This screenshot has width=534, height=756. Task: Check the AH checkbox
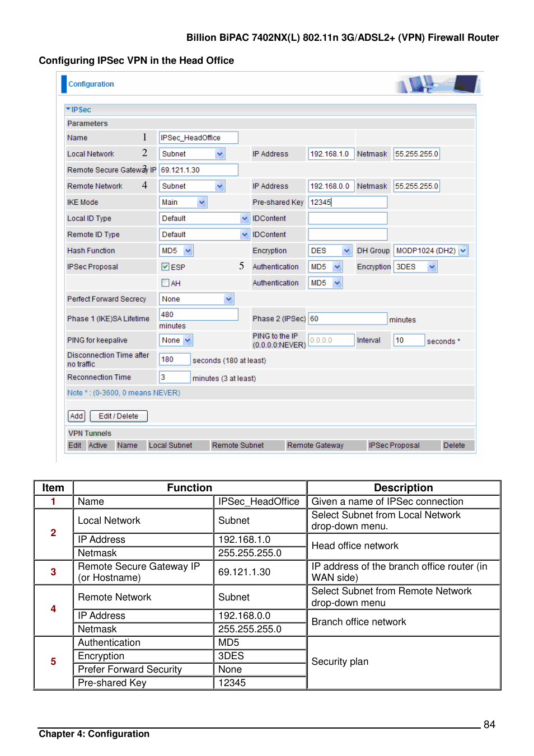pos(165,283)
